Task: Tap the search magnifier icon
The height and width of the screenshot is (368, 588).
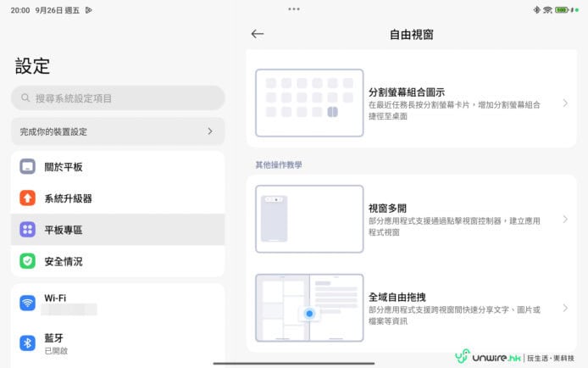Action: (25, 98)
